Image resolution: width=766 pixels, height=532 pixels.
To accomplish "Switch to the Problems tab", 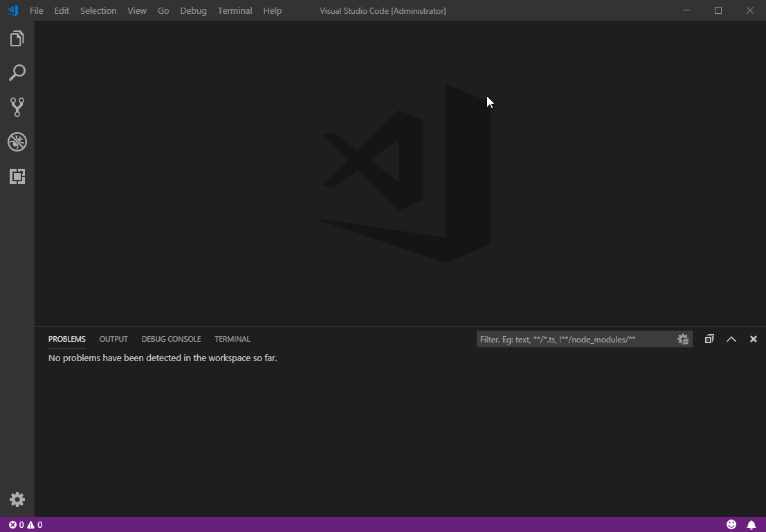I will click(x=67, y=339).
